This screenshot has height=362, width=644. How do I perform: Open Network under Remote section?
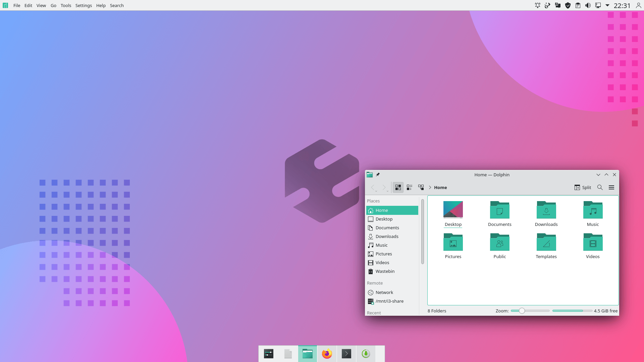tap(392, 292)
